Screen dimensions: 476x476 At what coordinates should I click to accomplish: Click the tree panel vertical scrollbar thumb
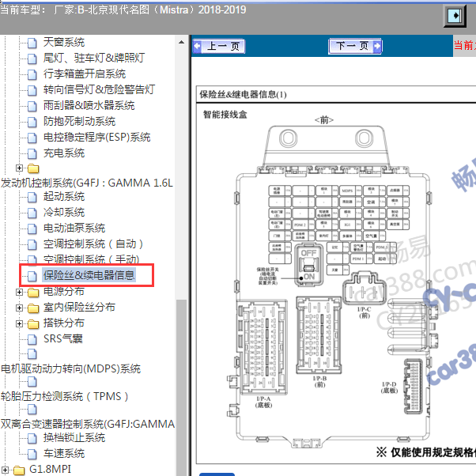point(182,387)
